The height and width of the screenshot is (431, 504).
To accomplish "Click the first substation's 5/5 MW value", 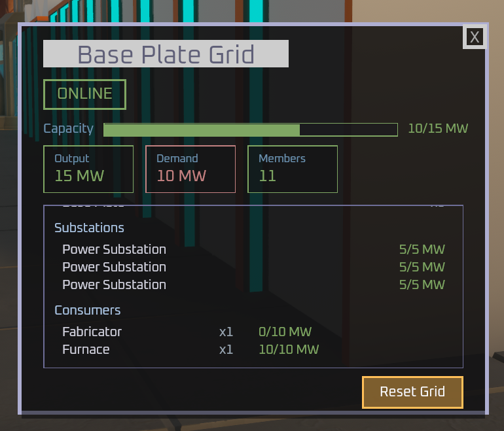I will tap(422, 250).
